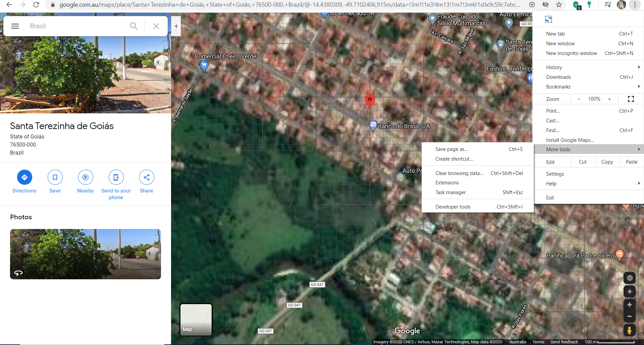Clear the search with the X icon

[156, 26]
